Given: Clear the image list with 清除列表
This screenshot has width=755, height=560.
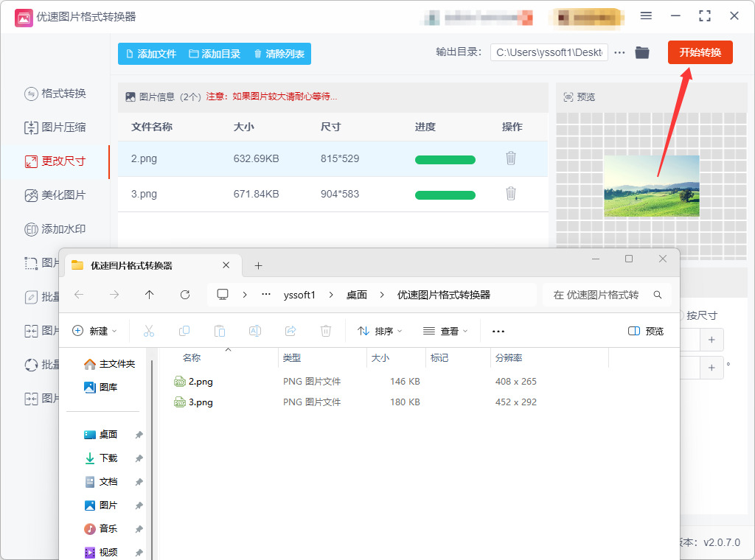Looking at the screenshot, I should [x=279, y=54].
